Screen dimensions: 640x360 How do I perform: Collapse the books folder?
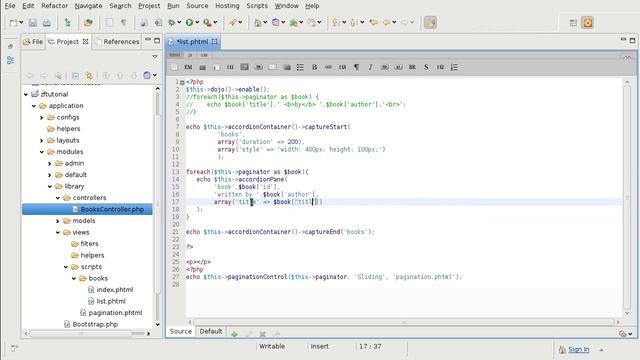click(x=74, y=278)
